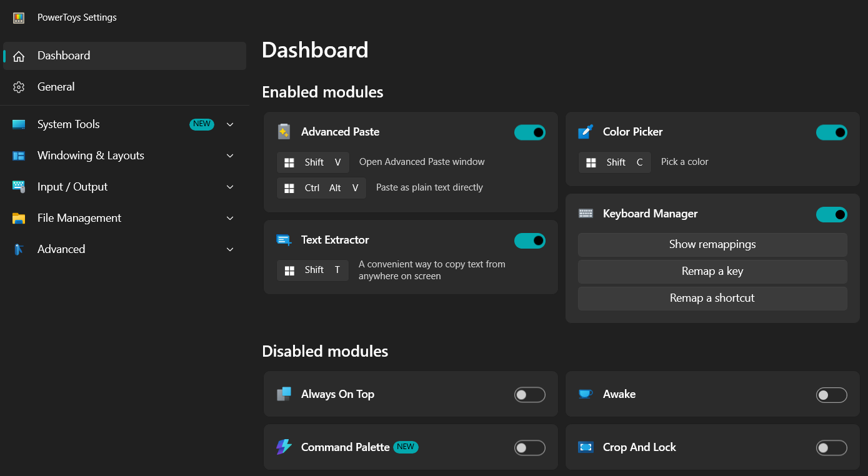Viewport: 868px width, 476px height.
Task: Click the Windowing & Layouts icon
Action: (x=19, y=156)
